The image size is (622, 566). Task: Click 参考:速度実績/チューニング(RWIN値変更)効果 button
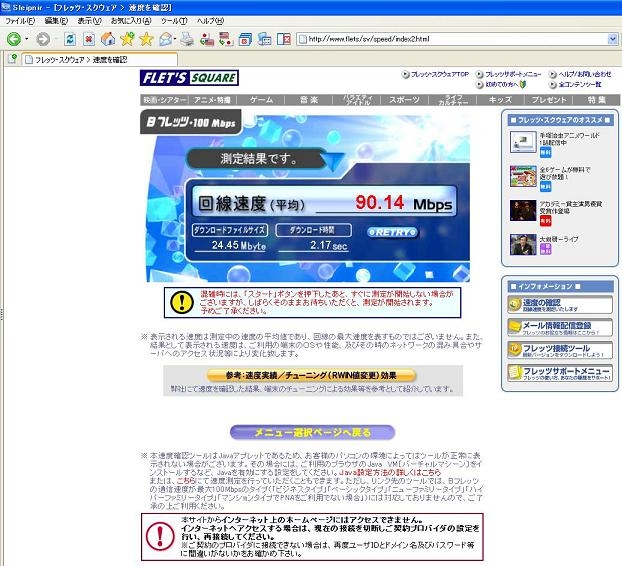click(311, 375)
